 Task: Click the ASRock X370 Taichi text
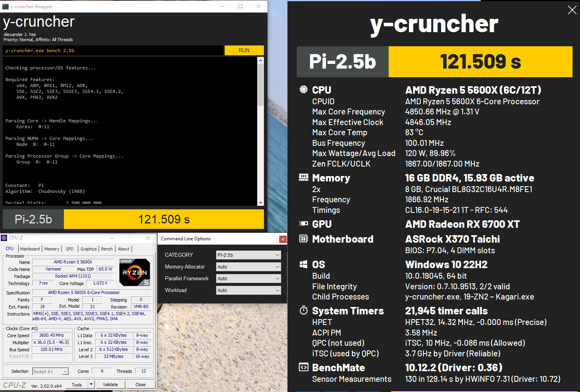pos(453,239)
